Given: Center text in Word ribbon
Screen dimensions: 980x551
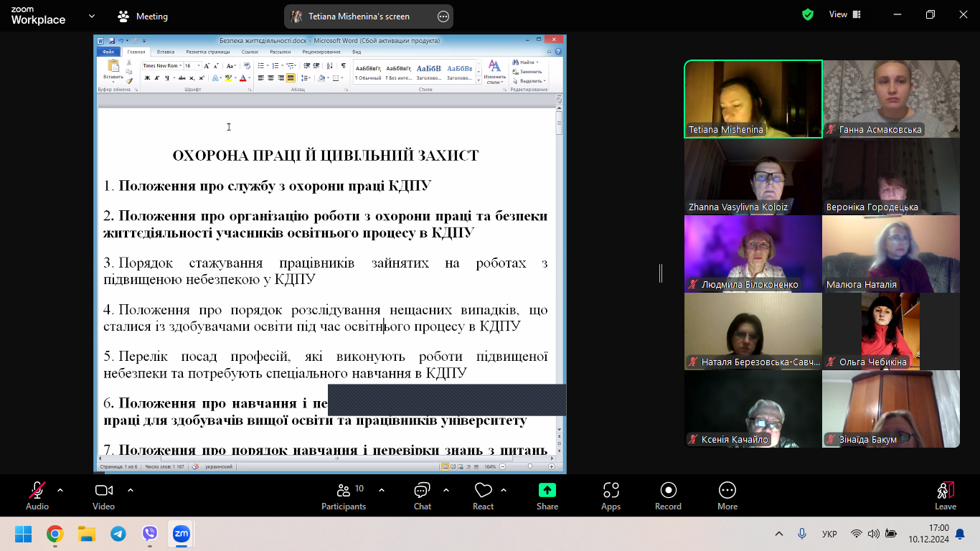Looking at the screenshot, I should [270, 77].
